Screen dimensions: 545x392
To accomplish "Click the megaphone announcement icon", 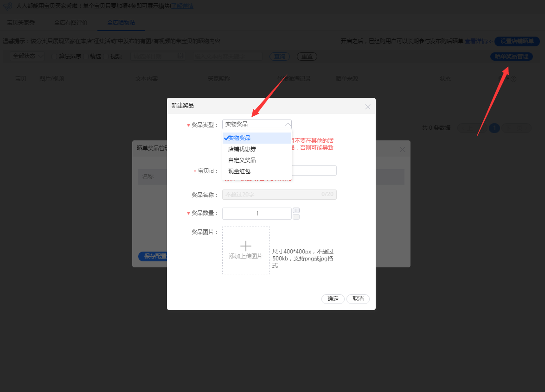I will (x=8, y=6).
